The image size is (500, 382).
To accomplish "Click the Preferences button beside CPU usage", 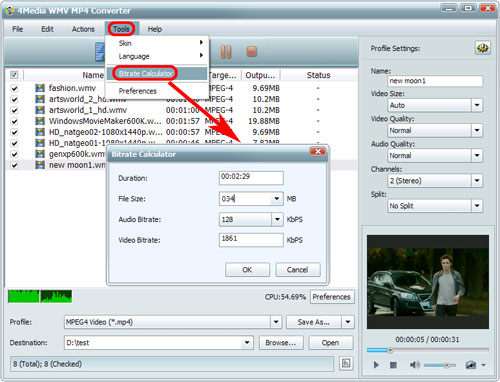I will point(332,297).
